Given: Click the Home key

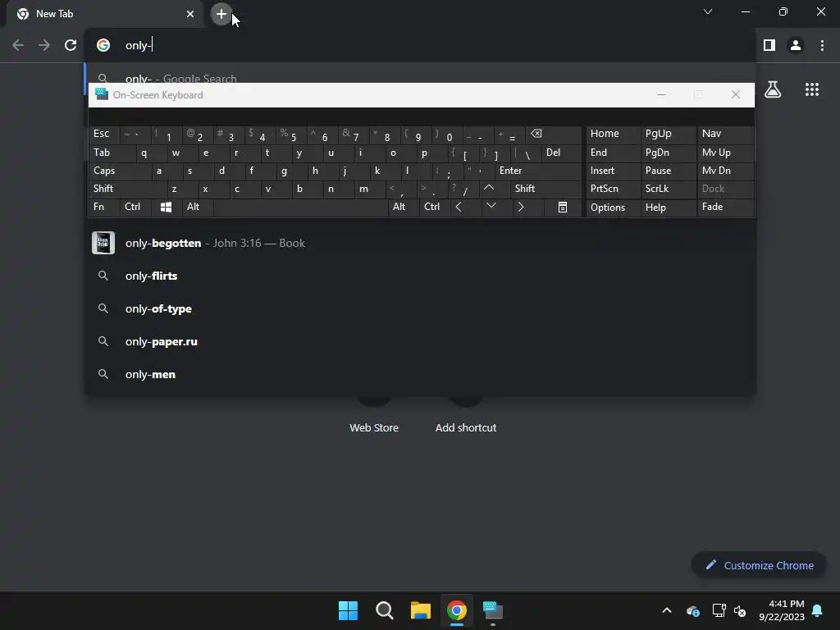Looking at the screenshot, I should 613,134.
